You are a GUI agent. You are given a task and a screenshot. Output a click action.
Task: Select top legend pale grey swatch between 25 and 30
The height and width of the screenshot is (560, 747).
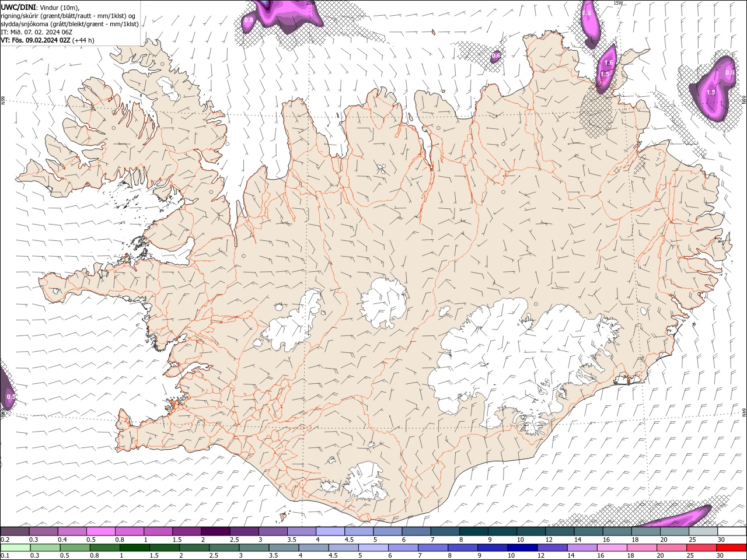[x=703, y=531]
